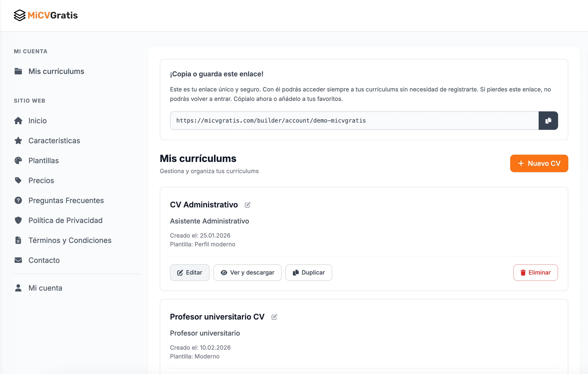Screen dimensions: 588x374
Task: Click the MiCVGratis logo
Action: tap(46, 15)
